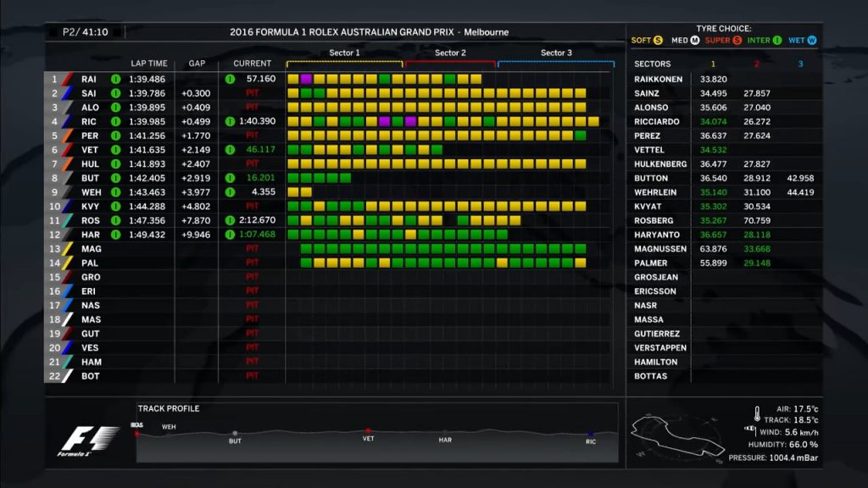Click VERSTAPPEN in the sectors list
Screen dimensions: 868x488
click(x=660, y=348)
